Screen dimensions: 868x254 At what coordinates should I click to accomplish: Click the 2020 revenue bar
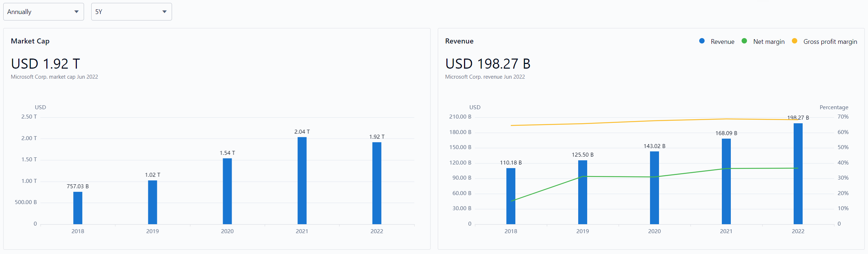(x=654, y=188)
